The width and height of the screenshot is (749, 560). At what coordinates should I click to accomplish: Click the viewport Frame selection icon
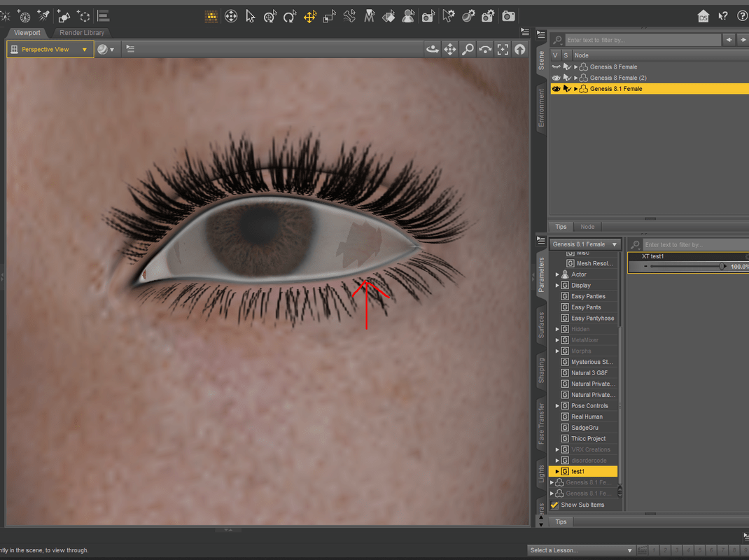[503, 49]
